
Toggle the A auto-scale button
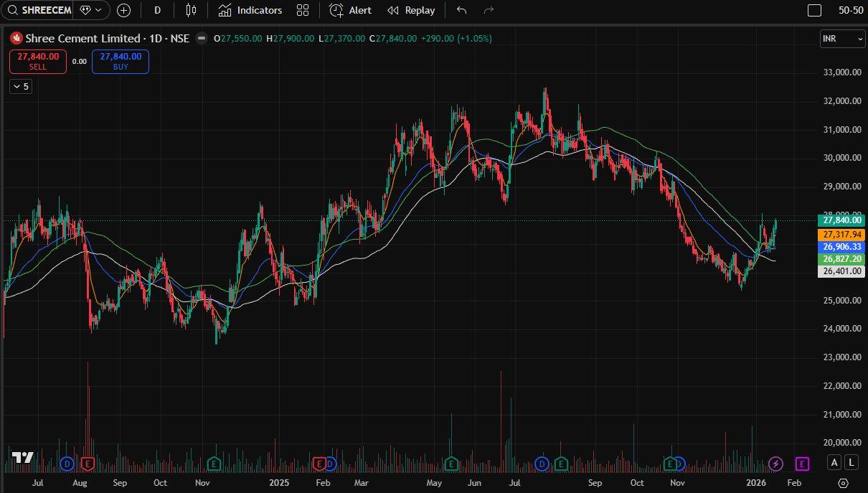(x=834, y=463)
